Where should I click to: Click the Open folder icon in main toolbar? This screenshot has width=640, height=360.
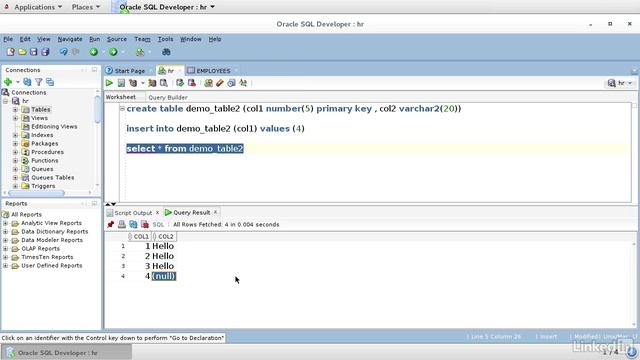point(22,52)
